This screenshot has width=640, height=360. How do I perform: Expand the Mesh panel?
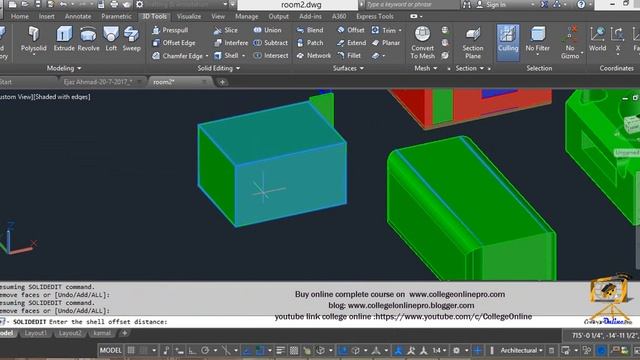(x=426, y=68)
